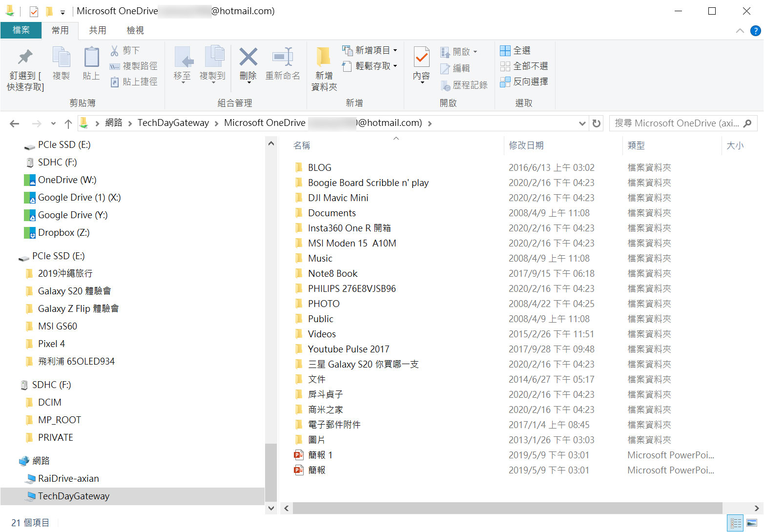
Task: Open Properties (內容) checkmark icon
Action: coord(421,58)
